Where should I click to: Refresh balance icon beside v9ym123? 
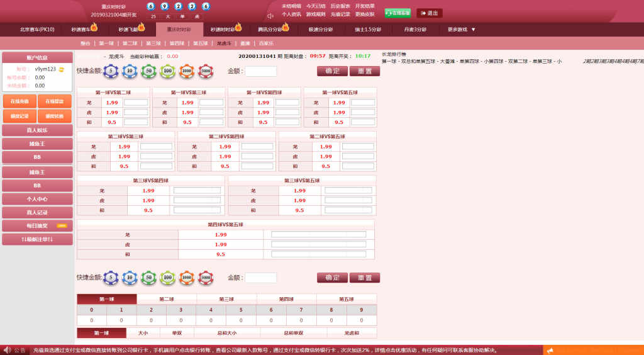click(62, 69)
